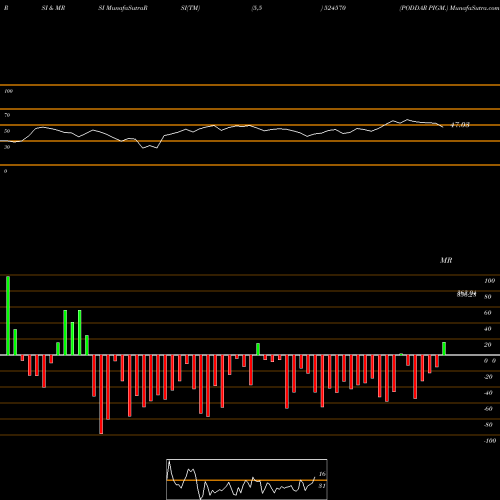Click the MR axis label -20
Screen dimensions: 500x500
(488, 377)
